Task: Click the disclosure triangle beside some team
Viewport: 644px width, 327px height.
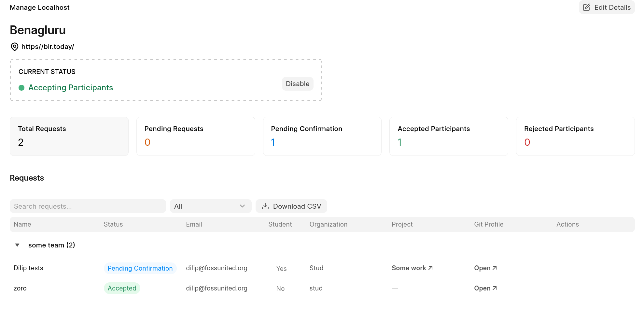Action: tap(17, 245)
